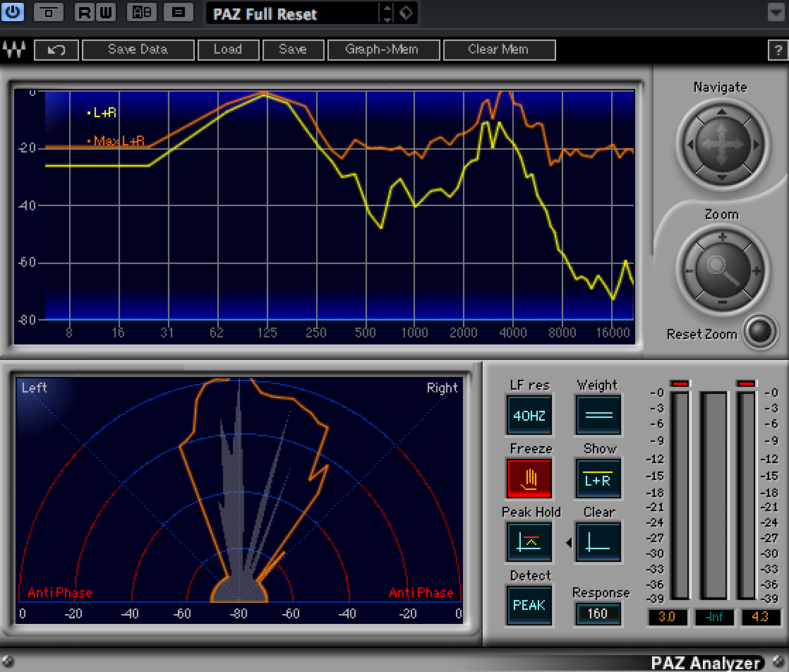Click the Response value field showing 160

597,613
